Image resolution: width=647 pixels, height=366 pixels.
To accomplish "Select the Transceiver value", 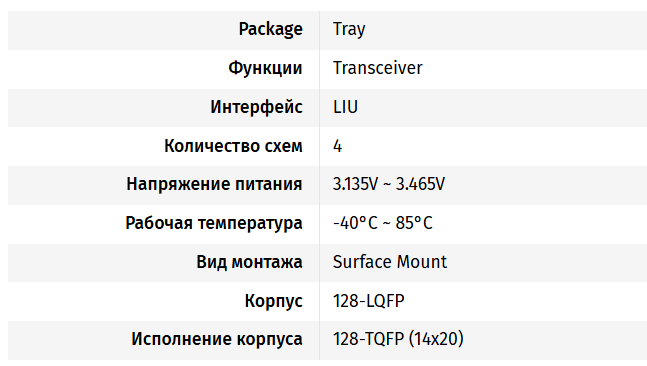I will click(378, 68).
